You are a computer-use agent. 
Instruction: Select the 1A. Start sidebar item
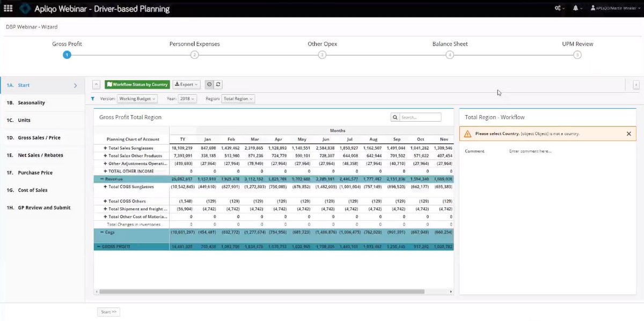click(42, 85)
